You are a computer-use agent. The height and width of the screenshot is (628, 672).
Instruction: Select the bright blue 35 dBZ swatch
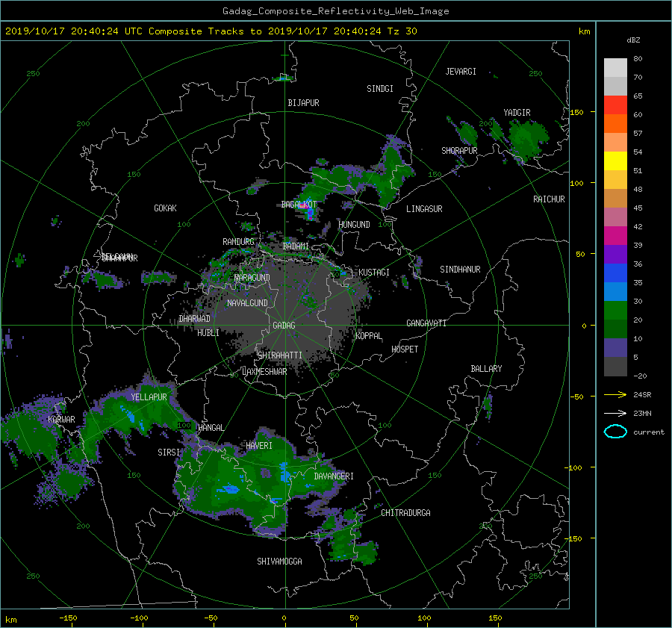(x=615, y=273)
